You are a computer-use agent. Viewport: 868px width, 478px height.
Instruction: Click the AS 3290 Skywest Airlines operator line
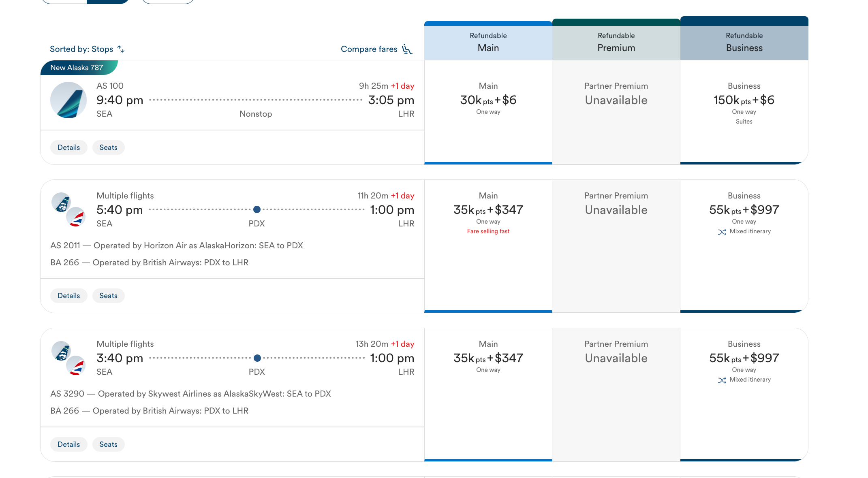190,394
